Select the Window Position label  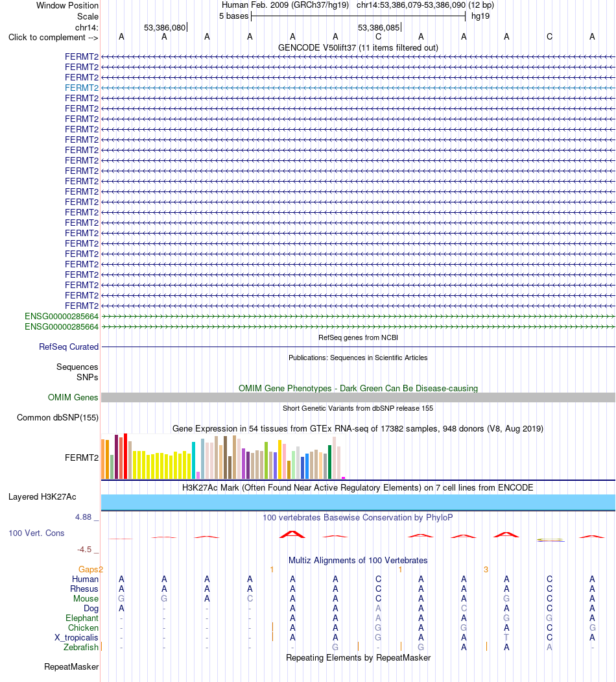(x=67, y=6)
